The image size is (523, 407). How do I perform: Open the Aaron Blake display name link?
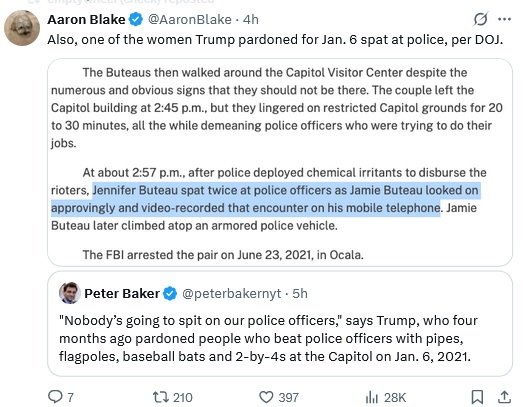(86, 19)
